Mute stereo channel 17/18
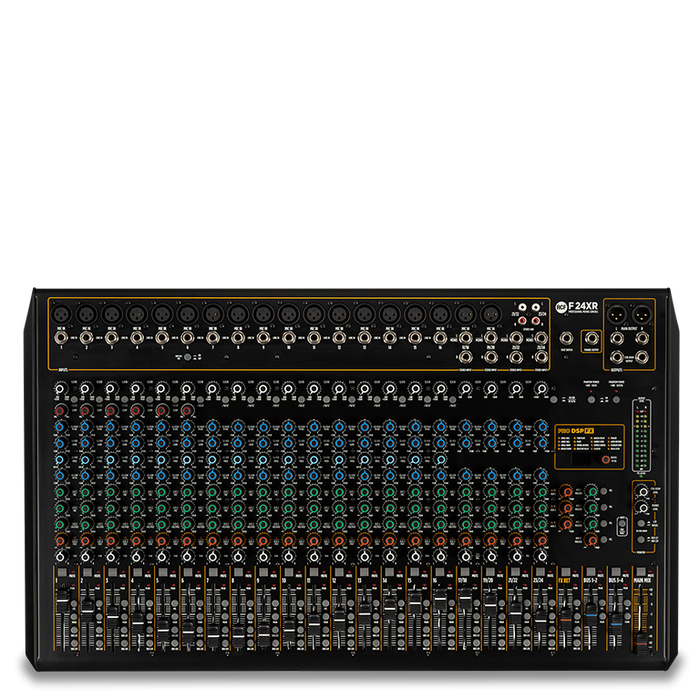 pos(465,572)
